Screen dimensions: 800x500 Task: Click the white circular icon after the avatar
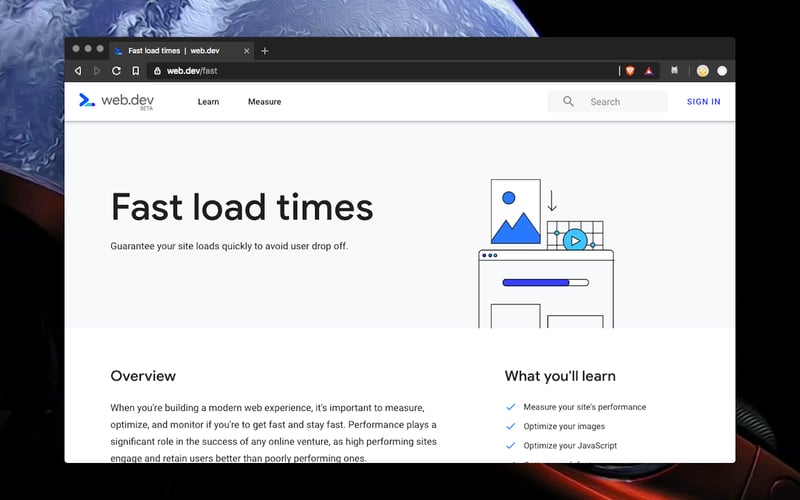pos(722,71)
